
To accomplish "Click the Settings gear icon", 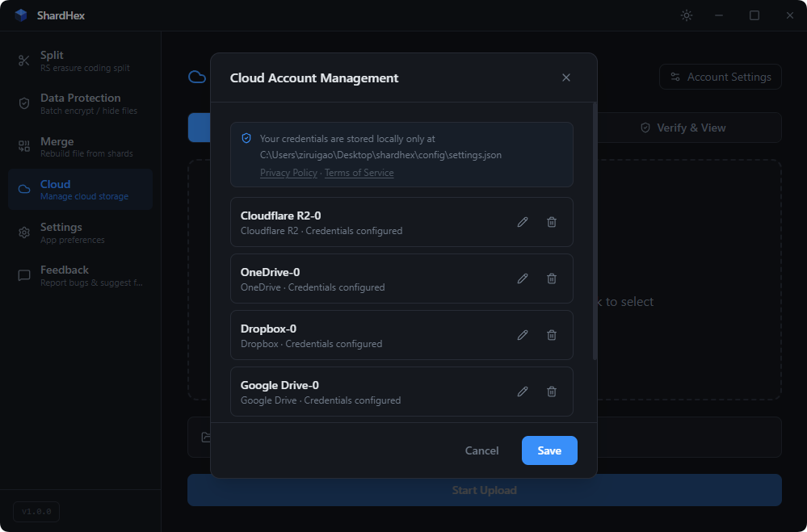I will point(23,232).
